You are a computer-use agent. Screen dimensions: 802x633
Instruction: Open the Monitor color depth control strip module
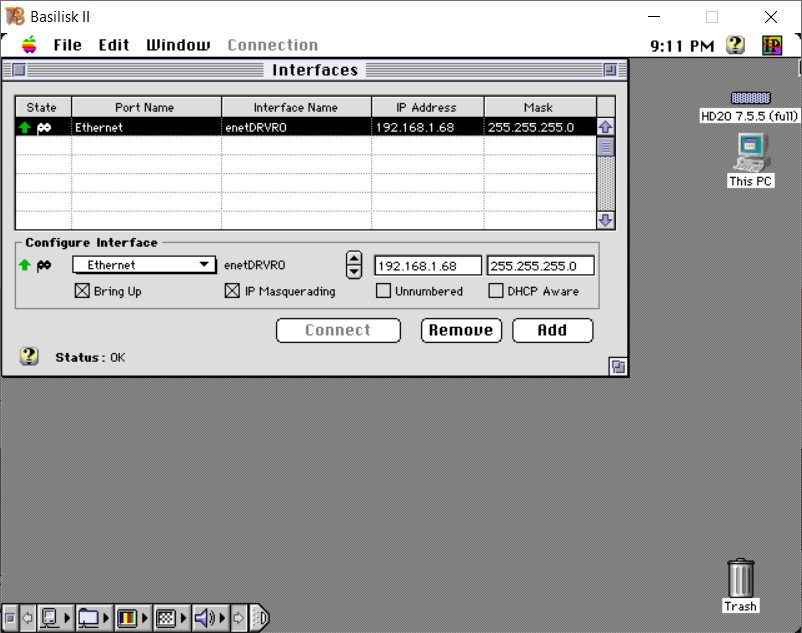[133, 618]
